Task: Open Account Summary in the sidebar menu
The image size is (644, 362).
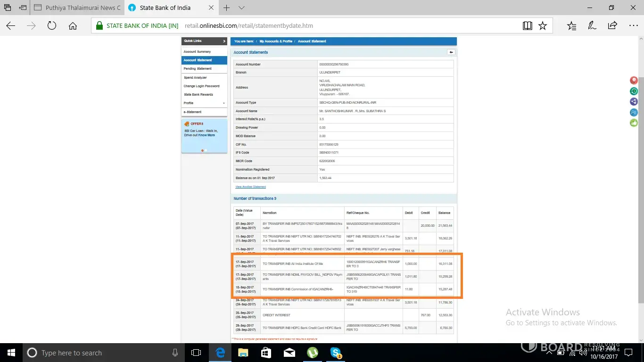Action: coord(197,52)
